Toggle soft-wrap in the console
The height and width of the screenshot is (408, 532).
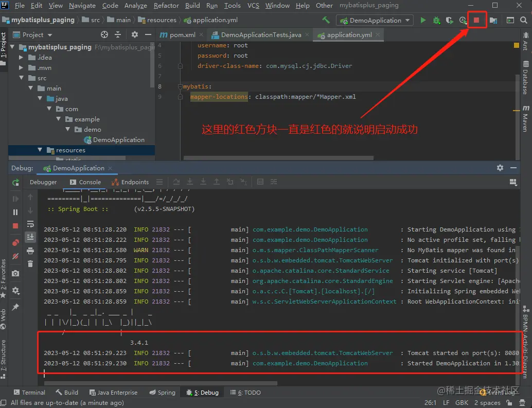30,224
